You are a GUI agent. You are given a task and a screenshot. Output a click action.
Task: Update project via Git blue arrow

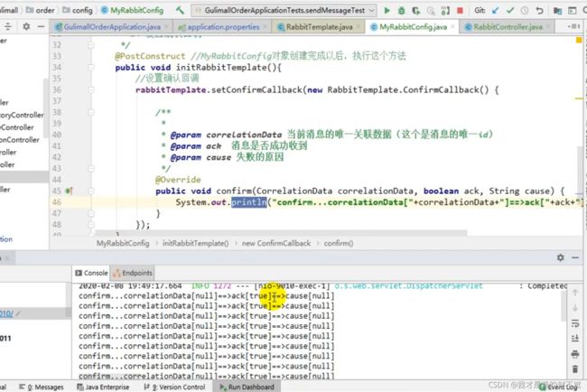click(x=495, y=11)
